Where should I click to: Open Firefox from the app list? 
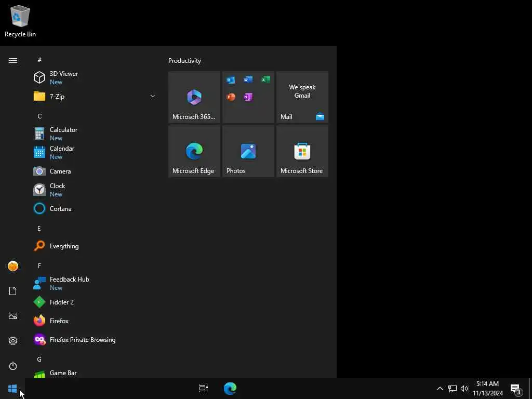[95, 321]
